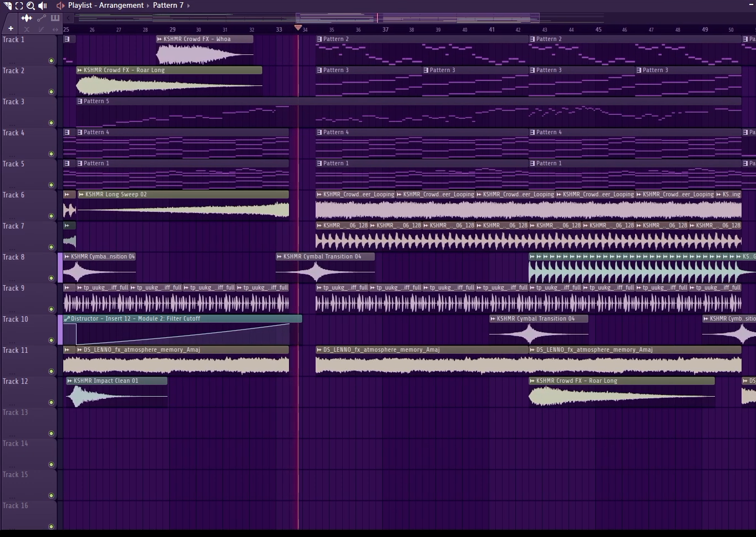
Task: Focus pattern clips with piano icon
Action: (x=55, y=18)
